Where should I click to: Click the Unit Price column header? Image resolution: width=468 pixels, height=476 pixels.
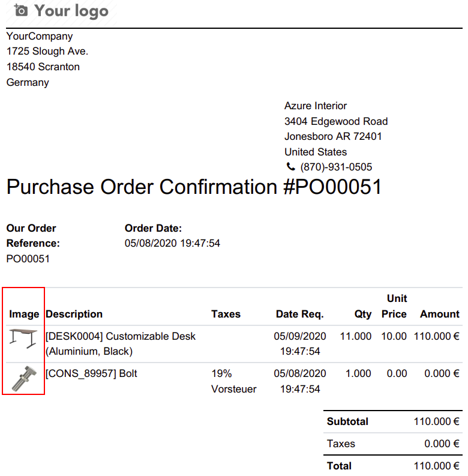coord(394,306)
